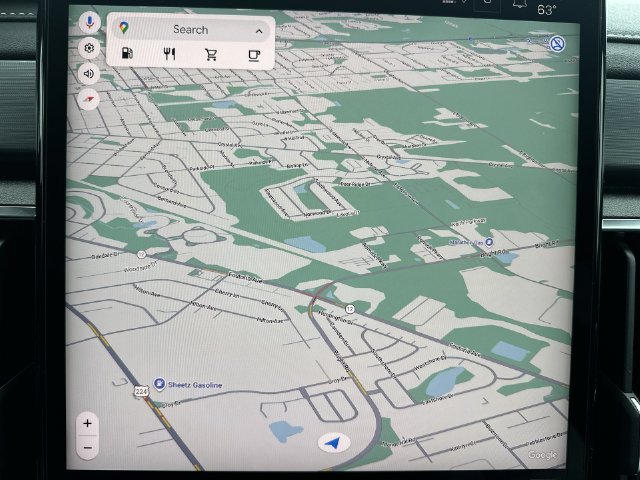Search coffee shops with cup icon
Screen dimensions: 640x480
click(254, 55)
